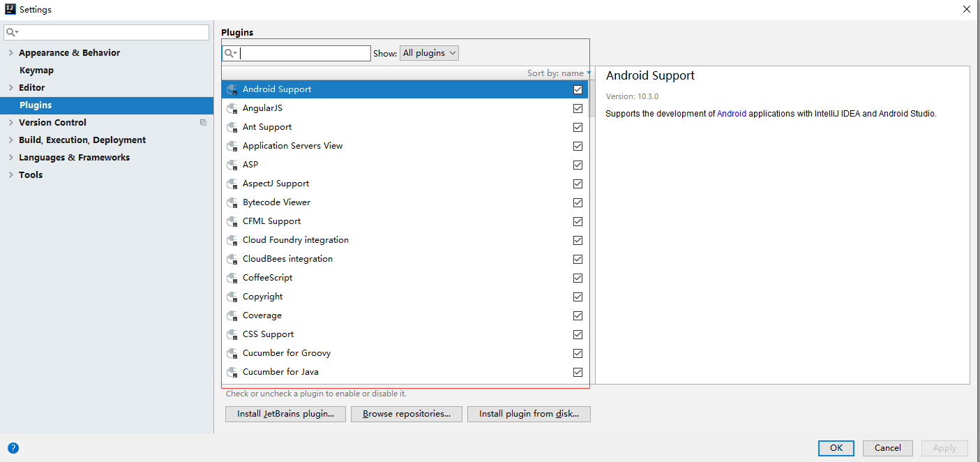
Task: Click the CoffeeScript plugin icon
Action: pyautogui.click(x=232, y=277)
